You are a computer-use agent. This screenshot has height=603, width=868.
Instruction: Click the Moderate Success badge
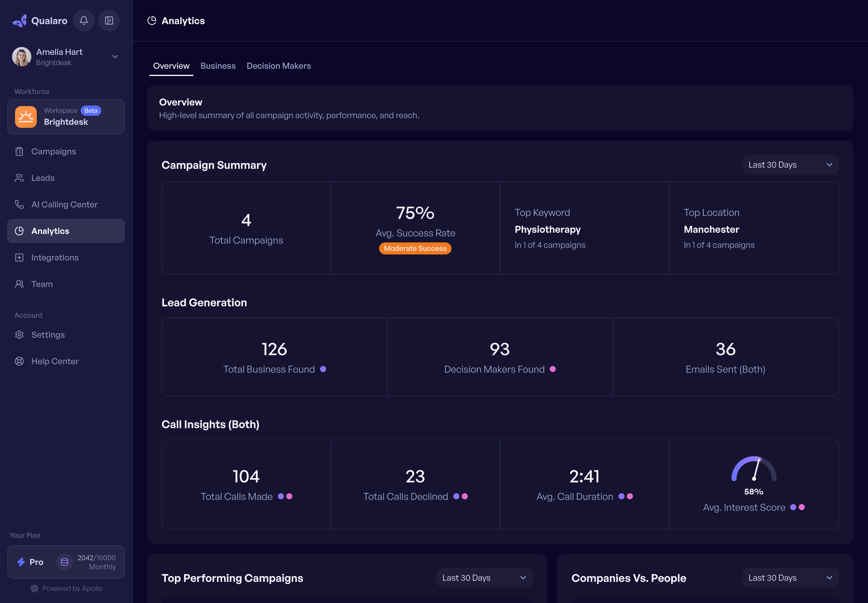(415, 248)
